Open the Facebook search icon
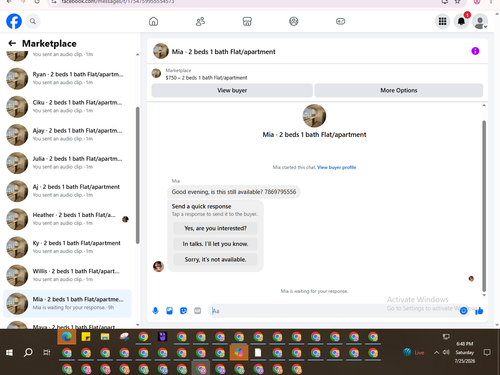The image size is (500, 375). click(x=33, y=21)
